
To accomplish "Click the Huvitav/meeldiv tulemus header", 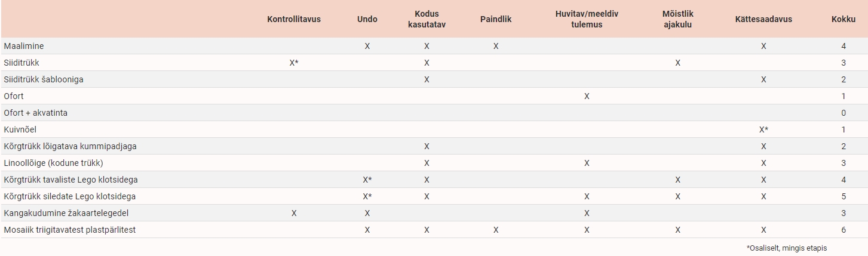I will pos(587,19).
